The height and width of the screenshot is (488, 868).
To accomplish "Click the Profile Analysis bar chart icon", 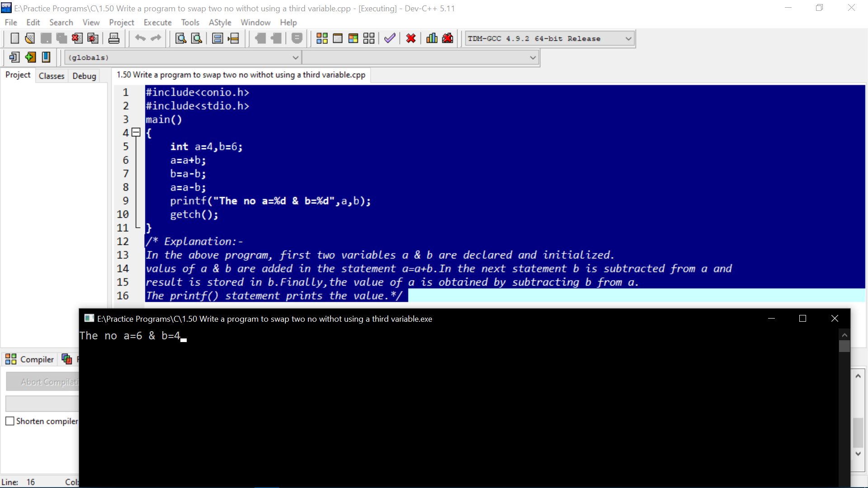I will click(x=432, y=38).
